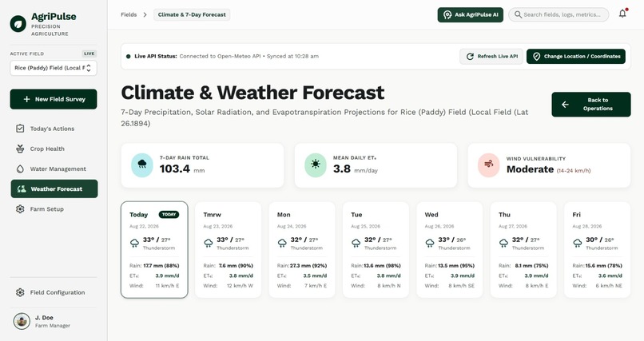Screen dimensions: 644x341
Task: Open the active field dropdown selector
Action: [54, 68]
